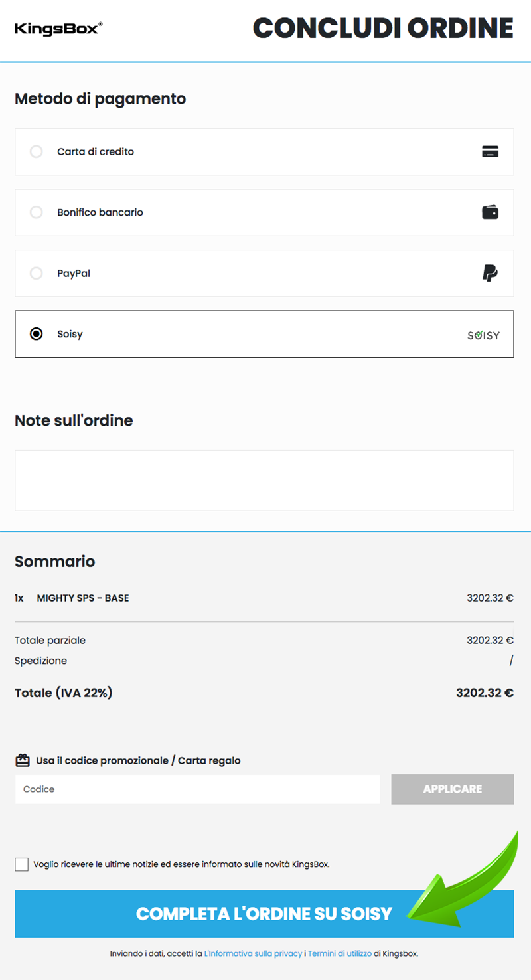Click the Soisy logo icon
The image size is (531, 980).
483,335
